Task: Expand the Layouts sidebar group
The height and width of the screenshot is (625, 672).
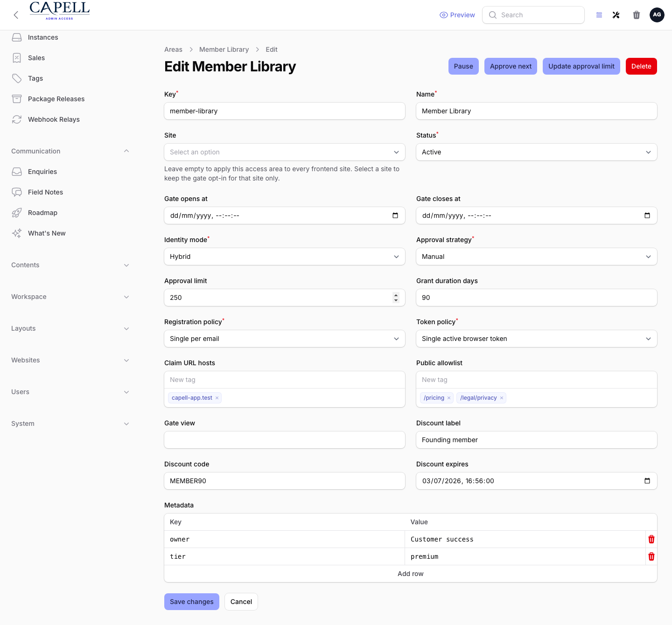Action: click(126, 328)
